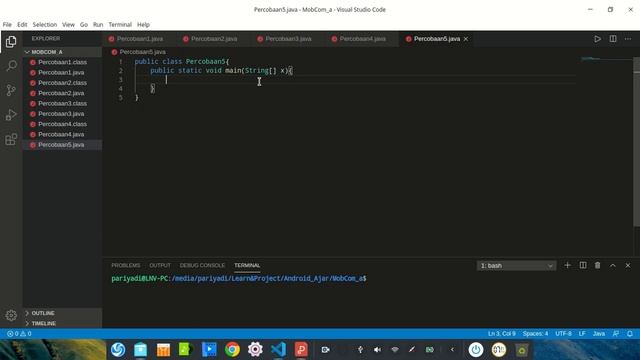
Task: Run the Java file with play icon
Action: point(597,39)
